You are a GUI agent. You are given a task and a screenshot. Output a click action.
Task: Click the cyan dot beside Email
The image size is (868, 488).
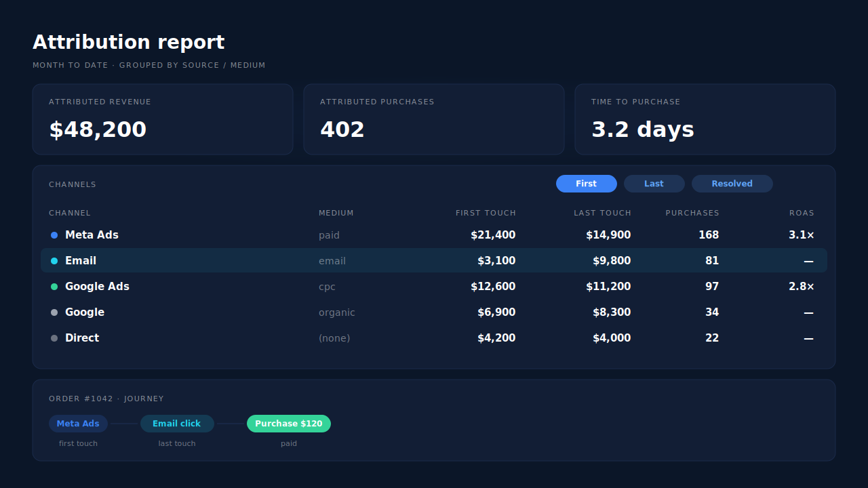coord(54,261)
